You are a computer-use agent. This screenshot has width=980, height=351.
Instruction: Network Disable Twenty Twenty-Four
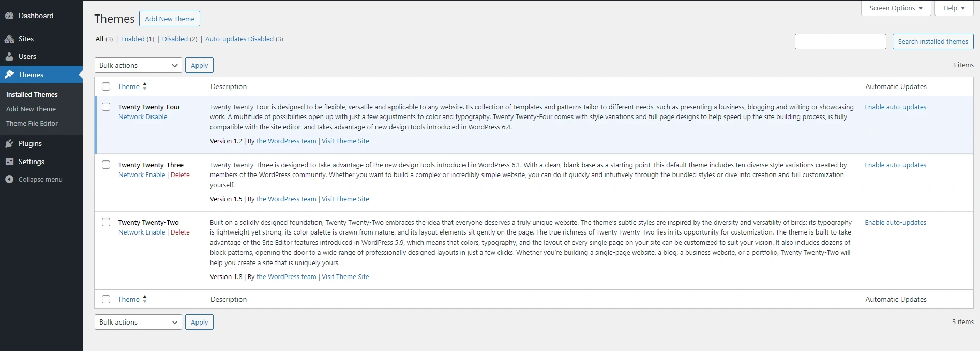(143, 116)
